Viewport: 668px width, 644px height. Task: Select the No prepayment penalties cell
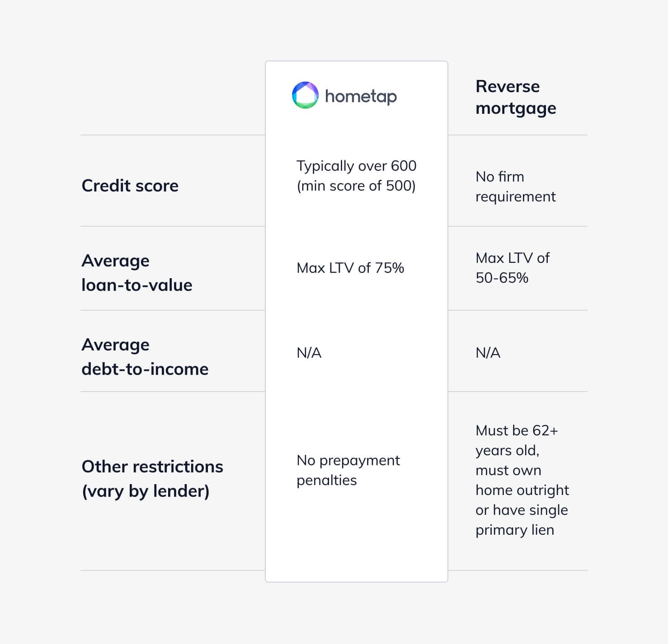[x=348, y=470]
